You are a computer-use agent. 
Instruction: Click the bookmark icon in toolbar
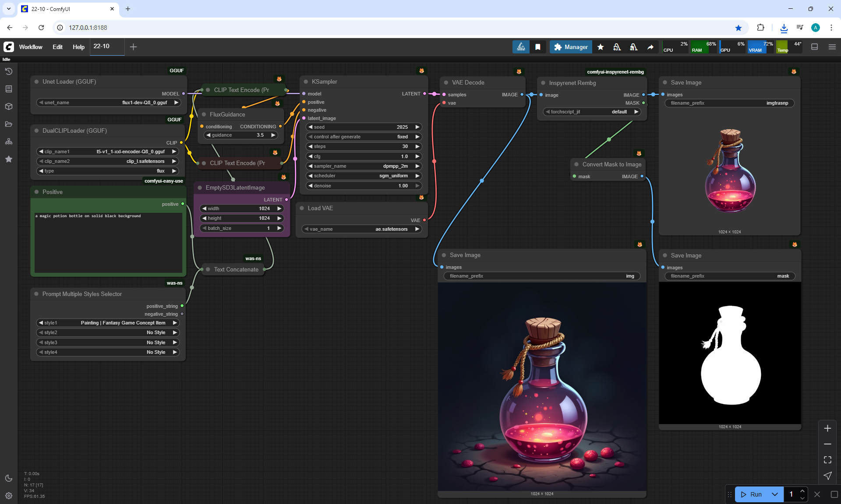[538, 47]
